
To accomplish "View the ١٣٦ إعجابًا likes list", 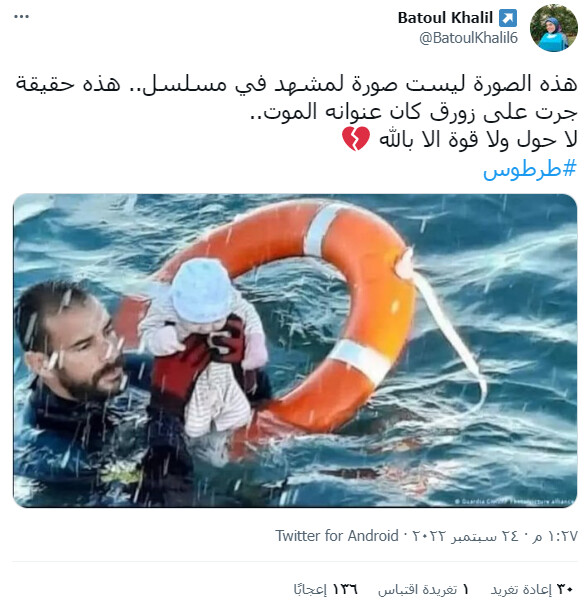I will [x=325, y=589].
